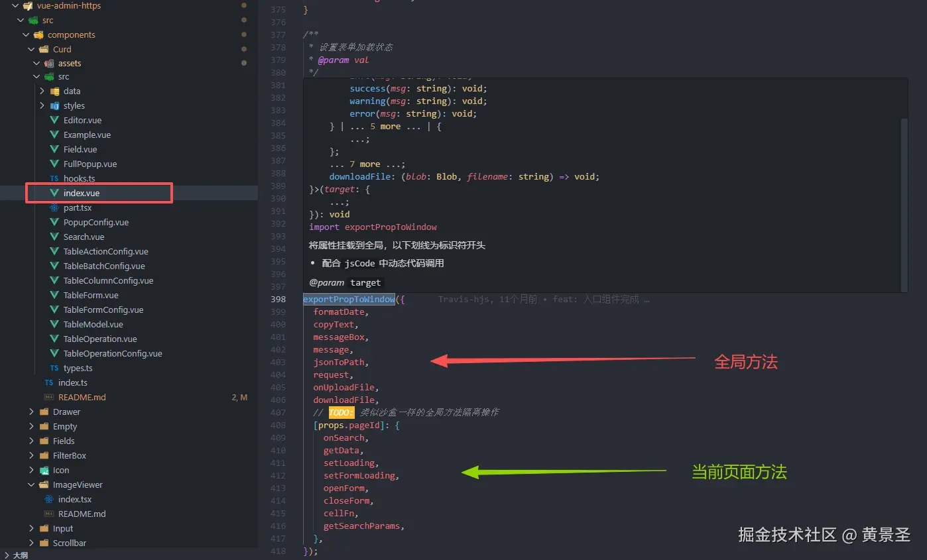Click onUploadFile on line 405
Image resolution: width=927 pixels, height=560 pixels.
(343, 388)
